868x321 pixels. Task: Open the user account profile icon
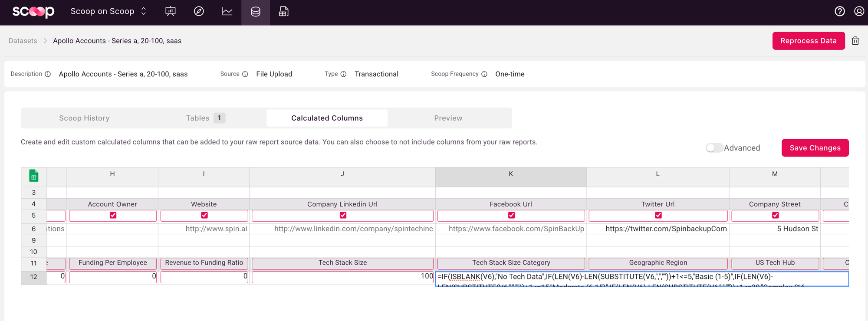(859, 11)
